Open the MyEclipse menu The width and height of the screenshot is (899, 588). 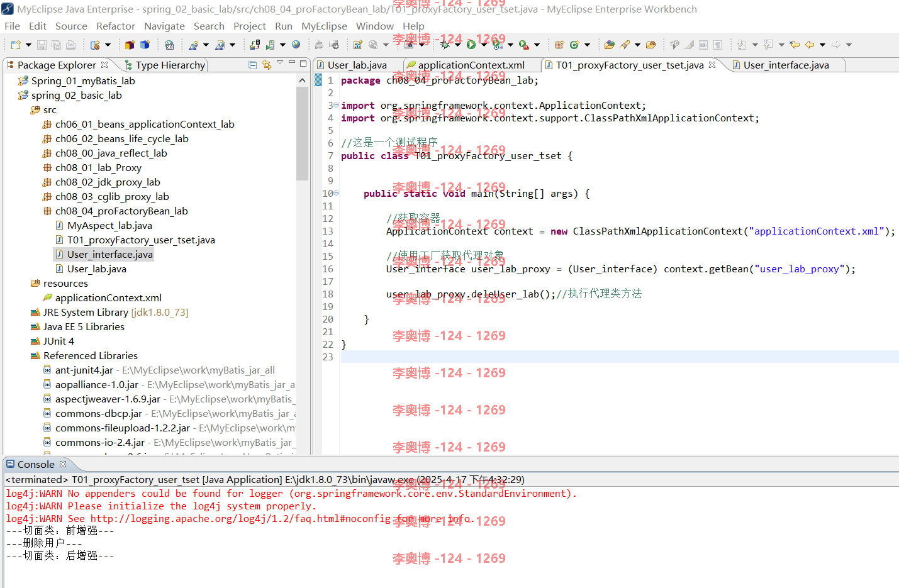coord(324,26)
